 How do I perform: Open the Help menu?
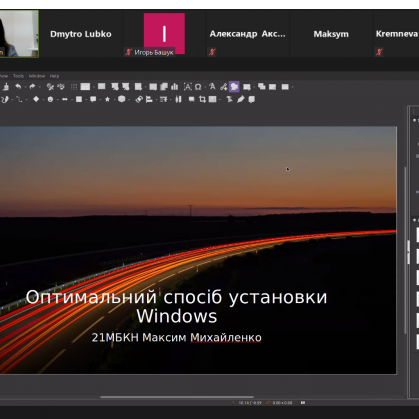[54, 76]
